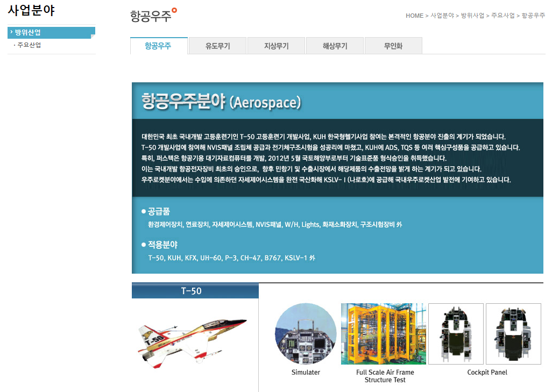The height and width of the screenshot is (392, 559).
Task: Open the round Simulater cockpit thumbnail
Action: [306, 333]
